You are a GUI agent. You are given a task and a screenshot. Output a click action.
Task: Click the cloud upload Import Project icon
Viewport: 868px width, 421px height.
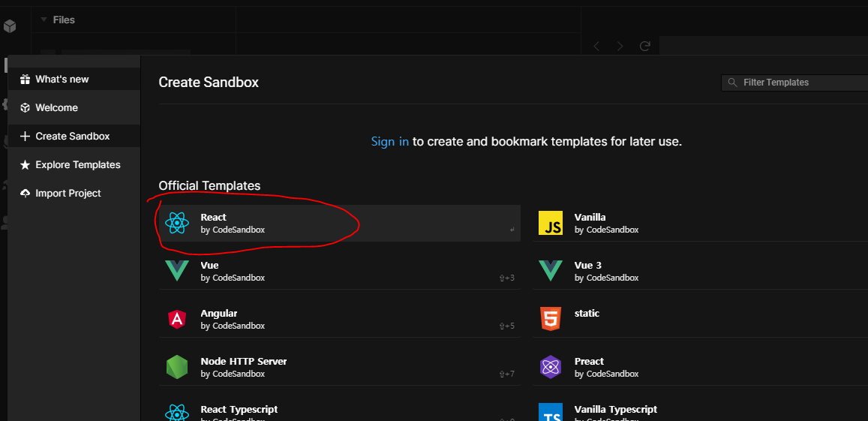pyautogui.click(x=25, y=194)
